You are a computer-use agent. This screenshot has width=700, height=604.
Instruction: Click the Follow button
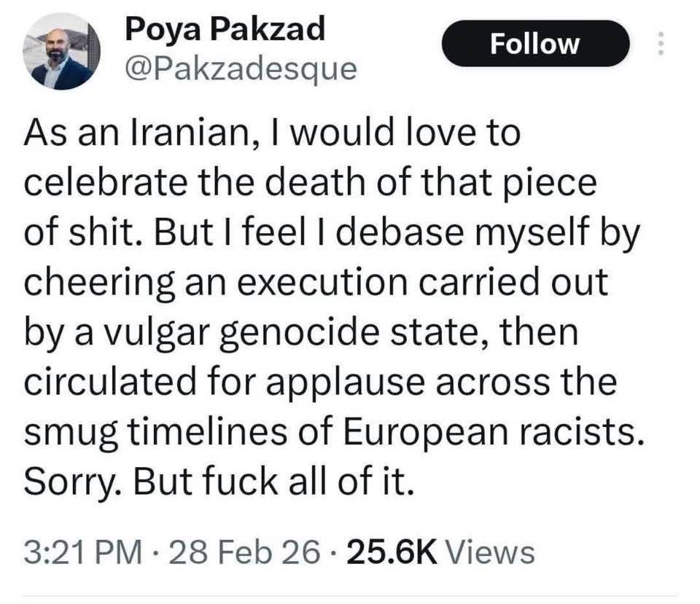[x=535, y=44]
